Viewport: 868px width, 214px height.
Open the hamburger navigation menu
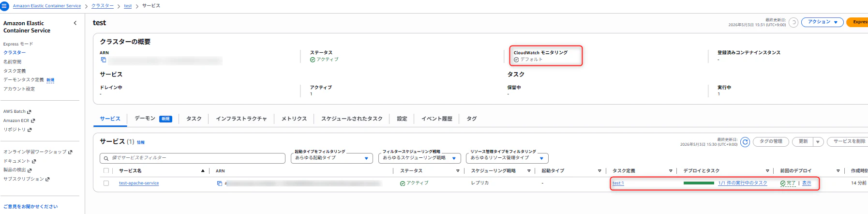(x=4, y=6)
